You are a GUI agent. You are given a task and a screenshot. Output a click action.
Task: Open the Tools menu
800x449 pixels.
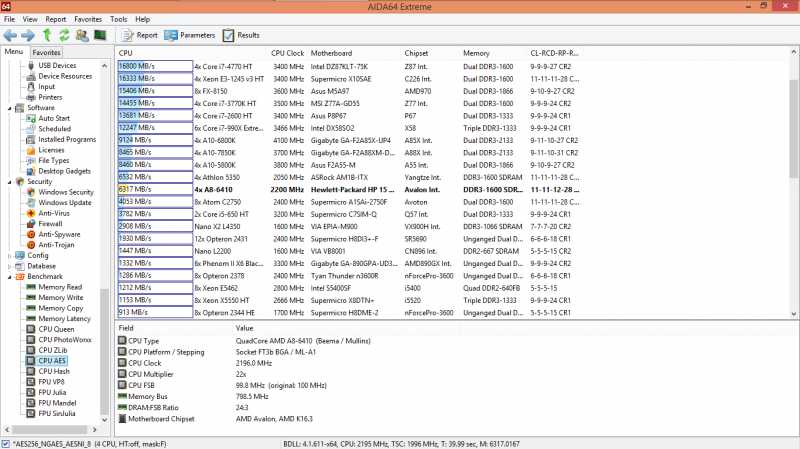point(118,19)
